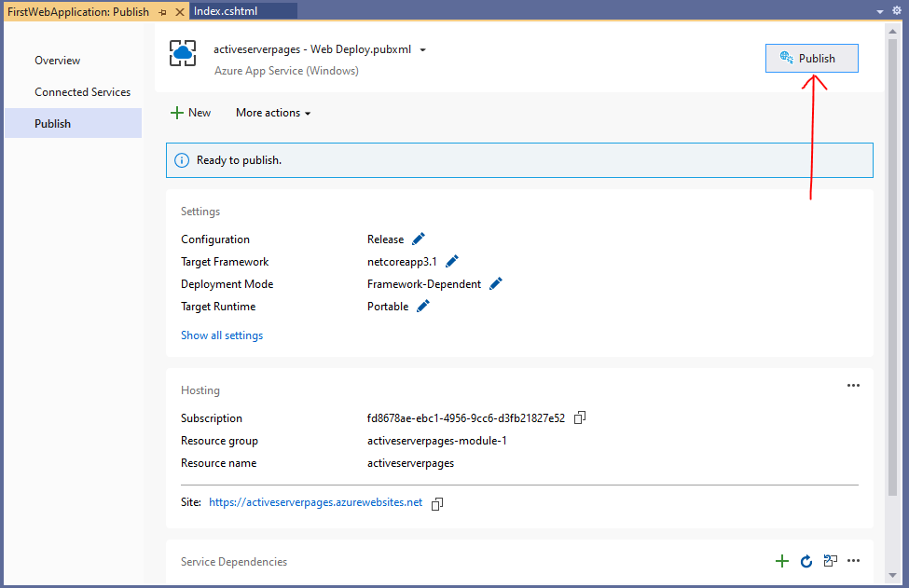Click the netcoreapp3.1 value text
909x588 pixels.
pos(402,262)
